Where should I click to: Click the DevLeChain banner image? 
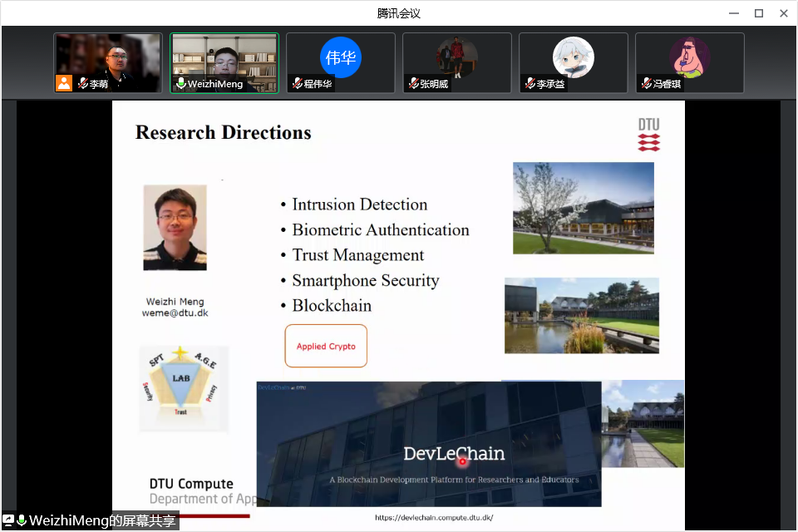(x=428, y=445)
